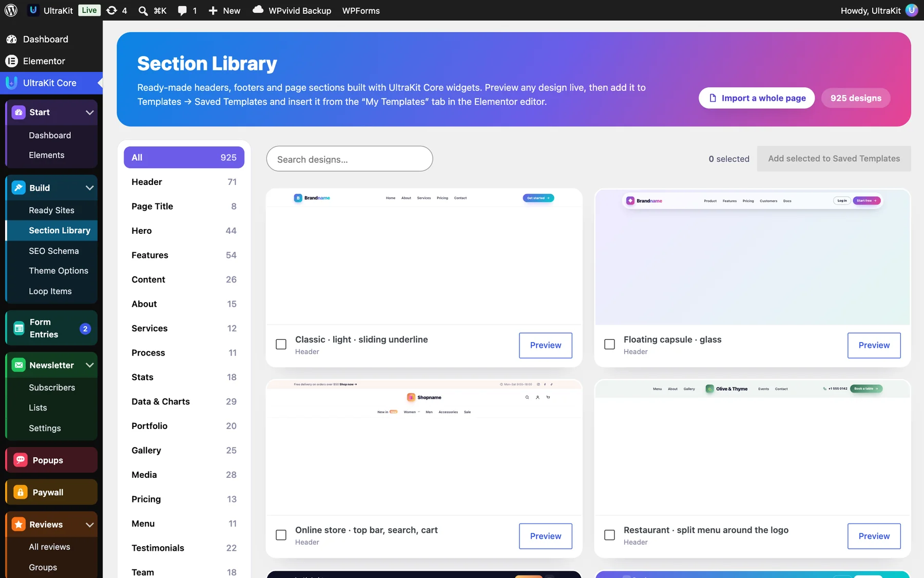Screen dimensions: 924x578
Task: Click the plus New icon
Action: (213, 11)
